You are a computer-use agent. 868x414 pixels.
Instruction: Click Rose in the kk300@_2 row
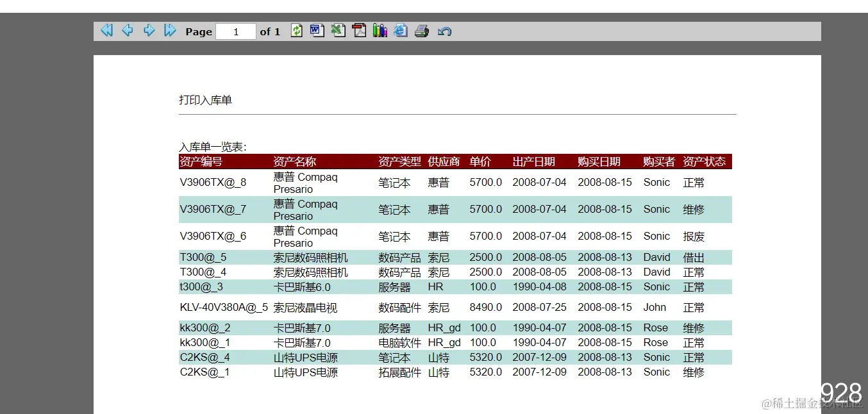click(656, 328)
